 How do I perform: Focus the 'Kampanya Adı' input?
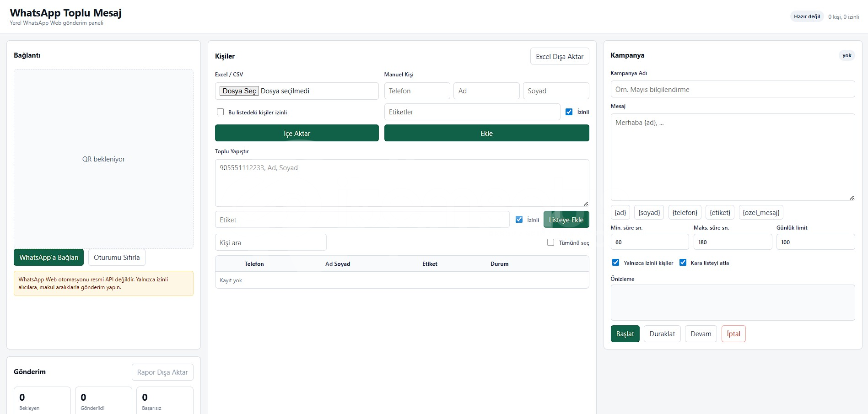click(733, 89)
